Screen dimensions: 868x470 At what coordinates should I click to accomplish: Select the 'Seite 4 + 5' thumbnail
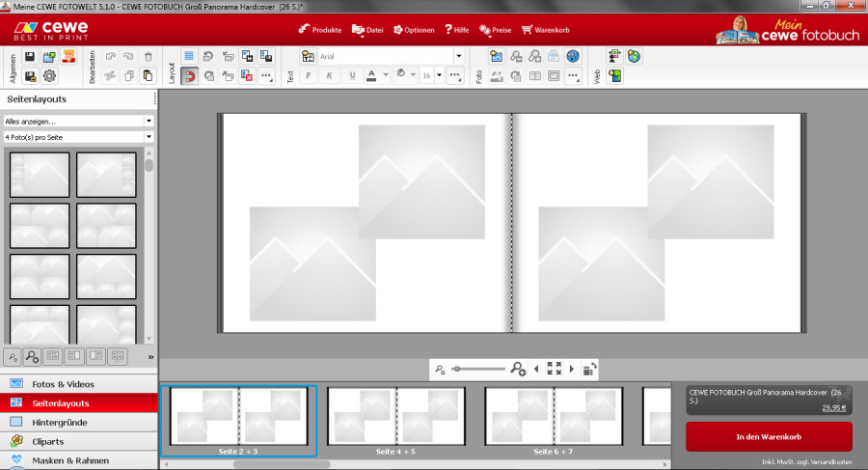click(x=396, y=416)
